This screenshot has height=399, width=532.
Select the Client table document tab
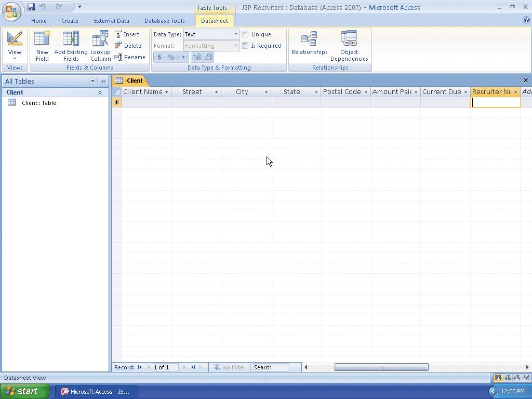(130, 81)
